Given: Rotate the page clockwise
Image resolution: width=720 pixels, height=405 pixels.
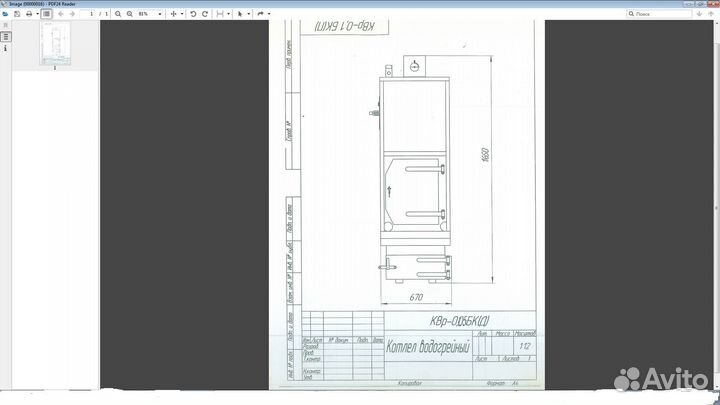Looking at the screenshot, I should pos(205,14).
